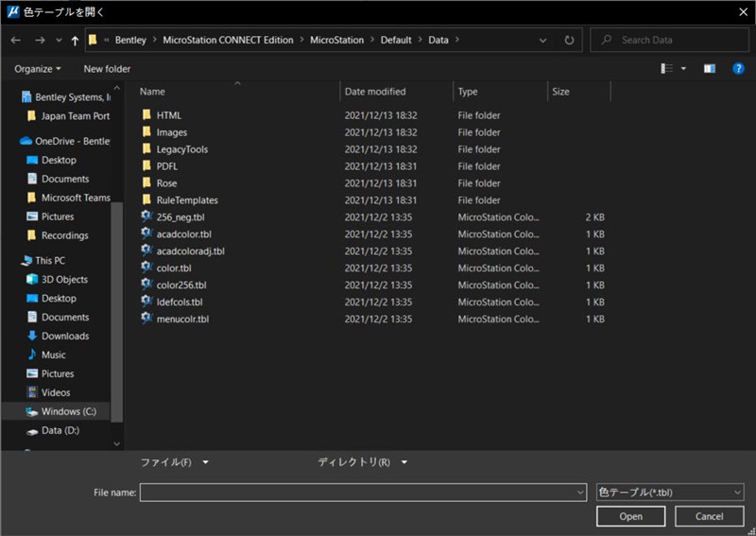756x536 pixels.
Task: Select OneDrive - Bentley in sidebar
Action: 65,142
